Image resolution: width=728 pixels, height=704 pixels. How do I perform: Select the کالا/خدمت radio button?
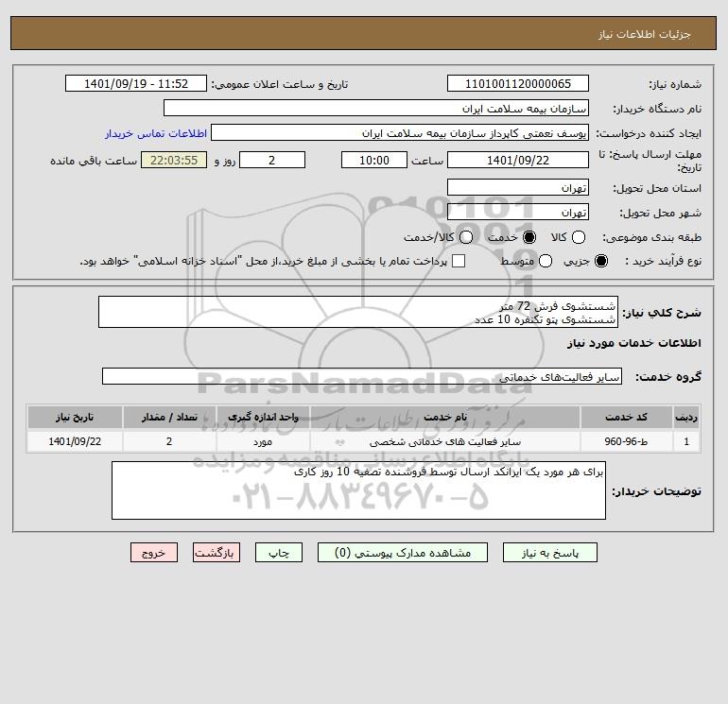(x=466, y=237)
